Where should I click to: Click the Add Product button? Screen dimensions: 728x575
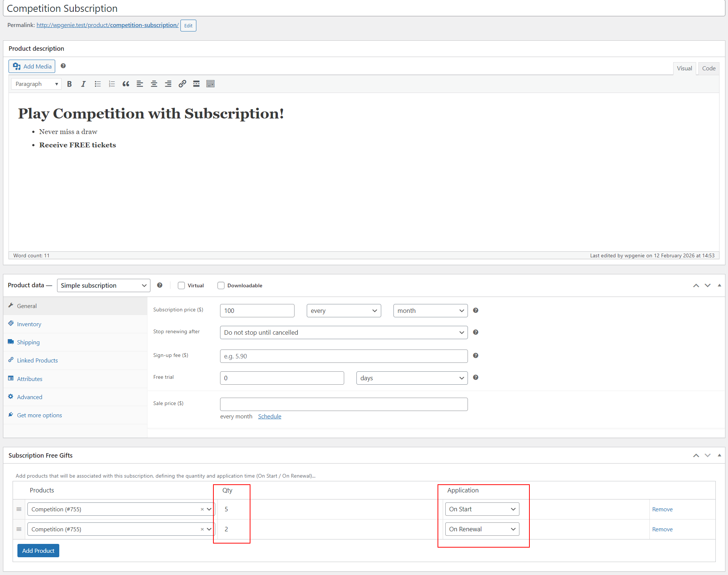click(x=38, y=551)
